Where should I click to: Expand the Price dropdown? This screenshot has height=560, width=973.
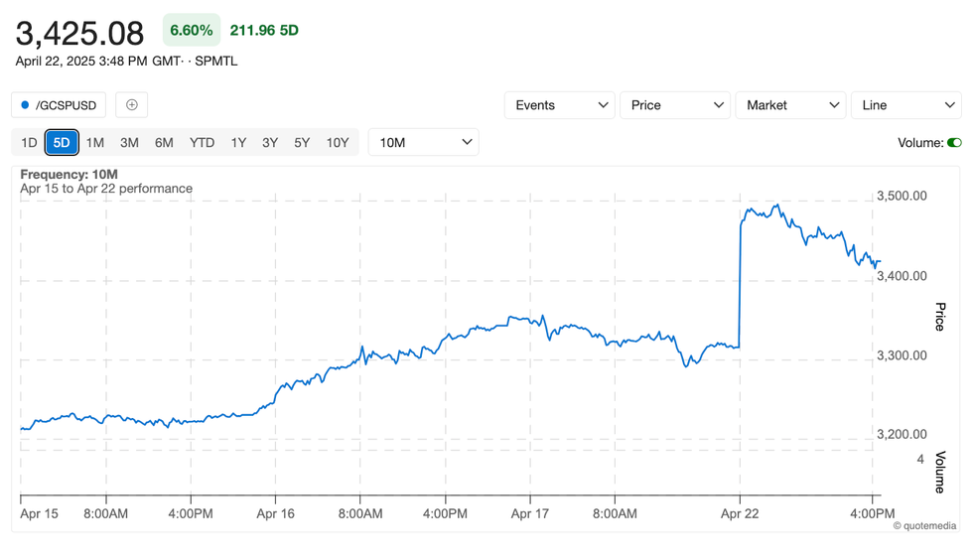coord(675,105)
